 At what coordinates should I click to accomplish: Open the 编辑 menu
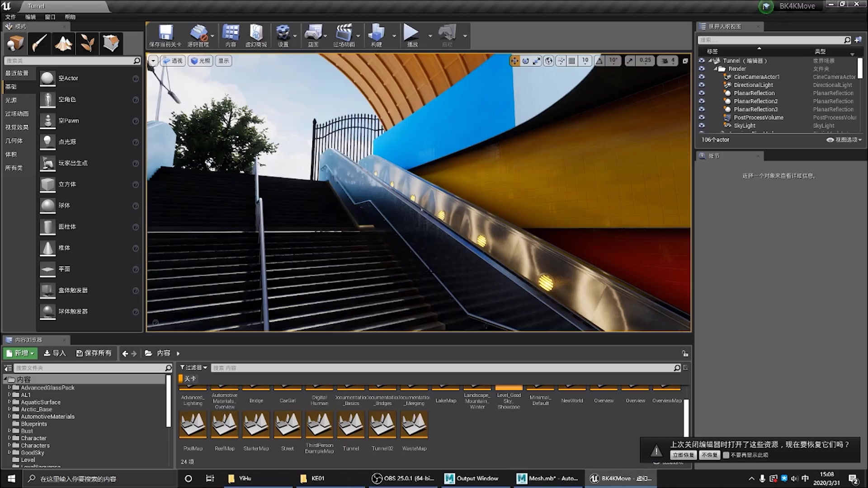(30, 17)
